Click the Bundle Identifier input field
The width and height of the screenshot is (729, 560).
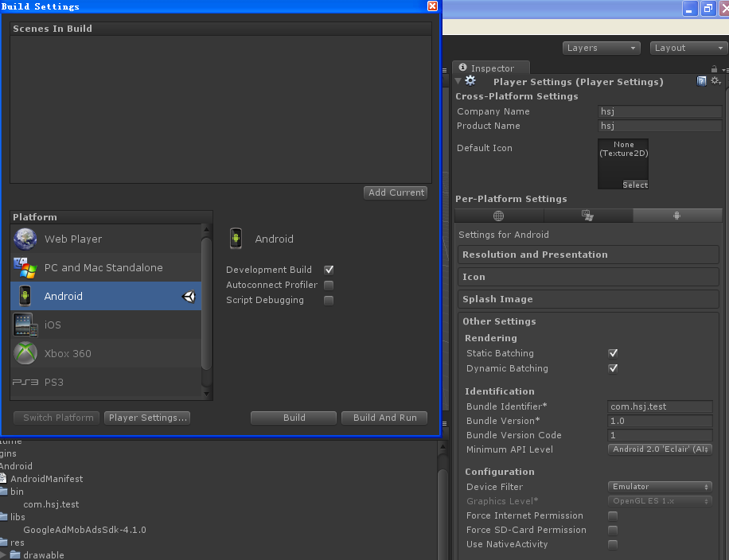point(660,406)
